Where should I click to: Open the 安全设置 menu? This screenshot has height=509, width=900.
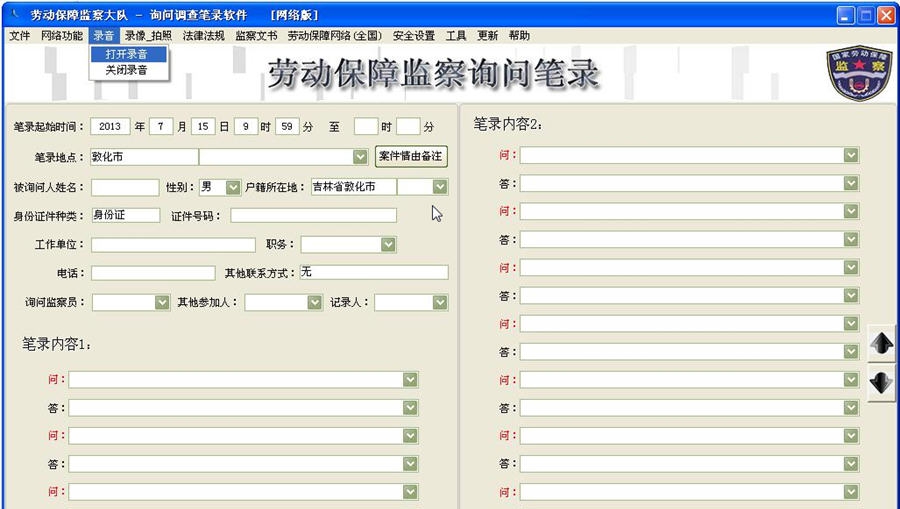[x=413, y=36]
